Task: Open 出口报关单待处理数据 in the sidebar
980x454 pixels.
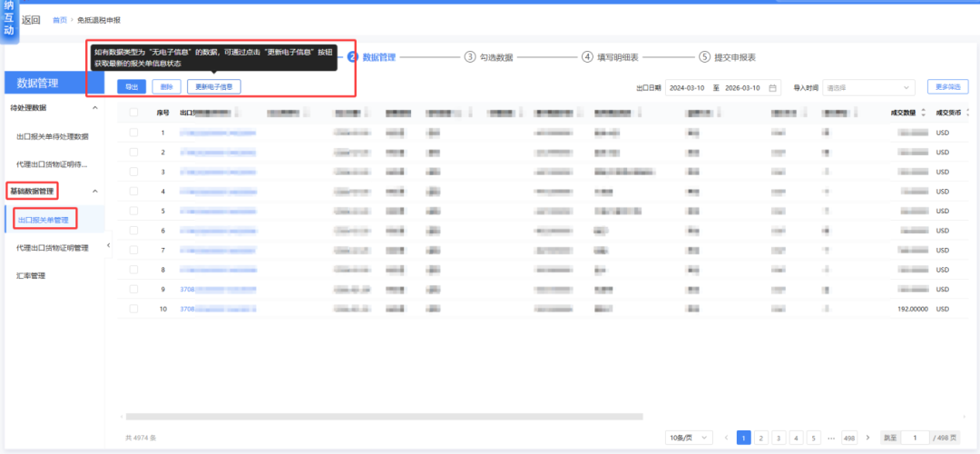Action: point(53,135)
